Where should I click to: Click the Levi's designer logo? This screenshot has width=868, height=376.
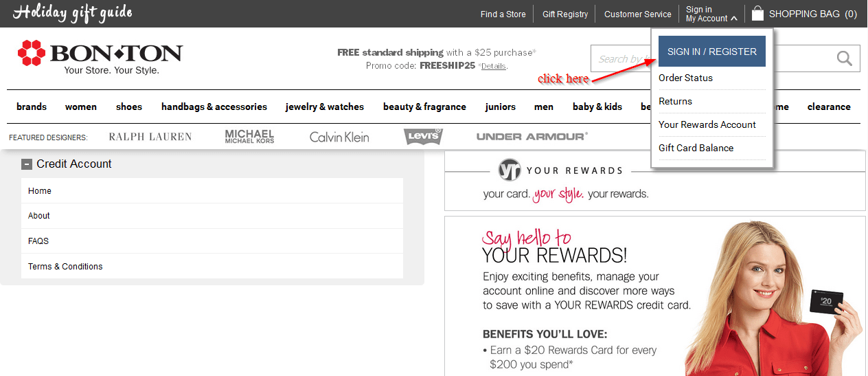423,135
